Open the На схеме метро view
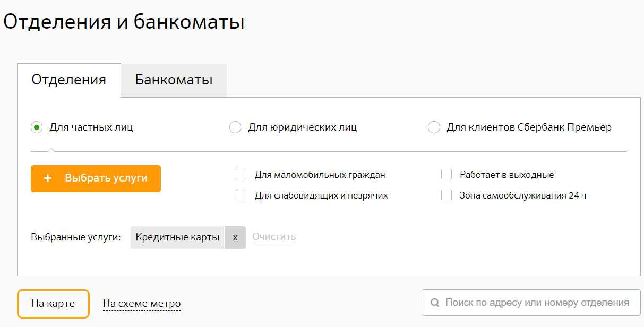This screenshot has width=644, height=327. (142, 304)
